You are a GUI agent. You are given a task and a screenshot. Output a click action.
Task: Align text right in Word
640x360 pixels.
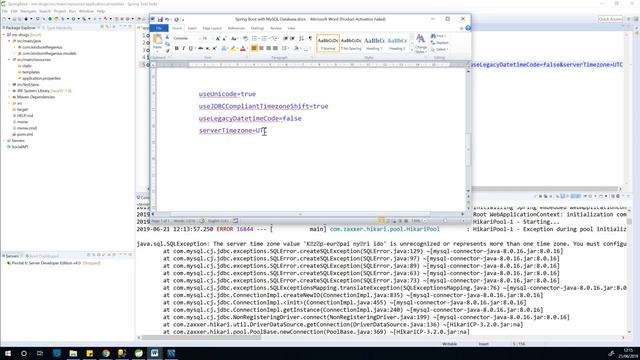pyautogui.click(x=268, y=49)
